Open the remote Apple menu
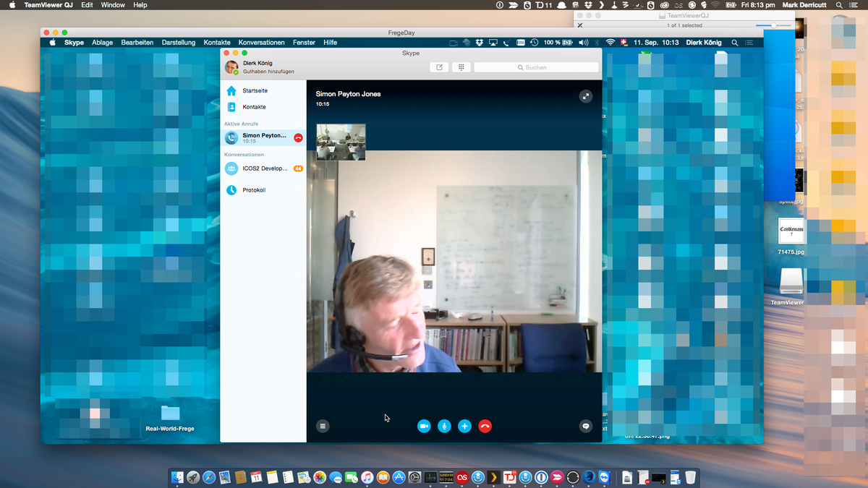 [x=52, y=43]
